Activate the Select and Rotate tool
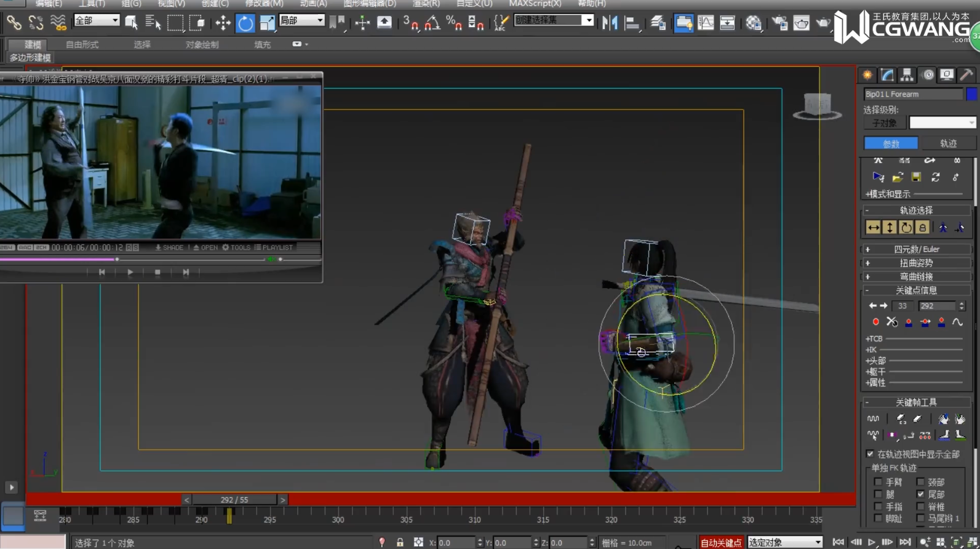The width and height of the screenshot is (980, 549). pos(245,23)
